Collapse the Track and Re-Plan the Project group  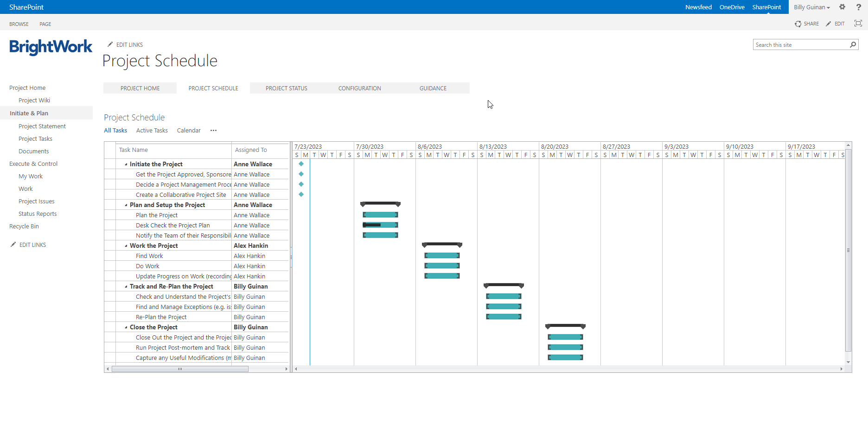[127, 286]
